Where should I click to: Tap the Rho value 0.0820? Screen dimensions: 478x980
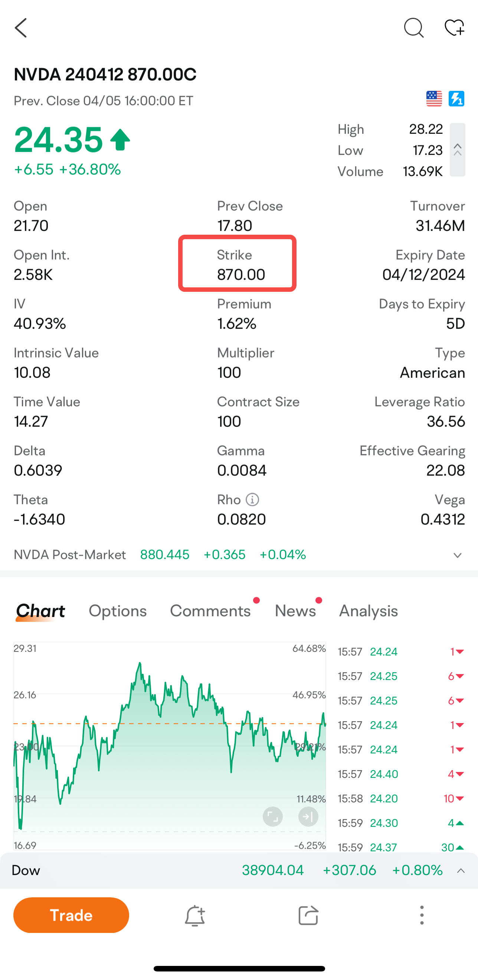pos(242,520)
